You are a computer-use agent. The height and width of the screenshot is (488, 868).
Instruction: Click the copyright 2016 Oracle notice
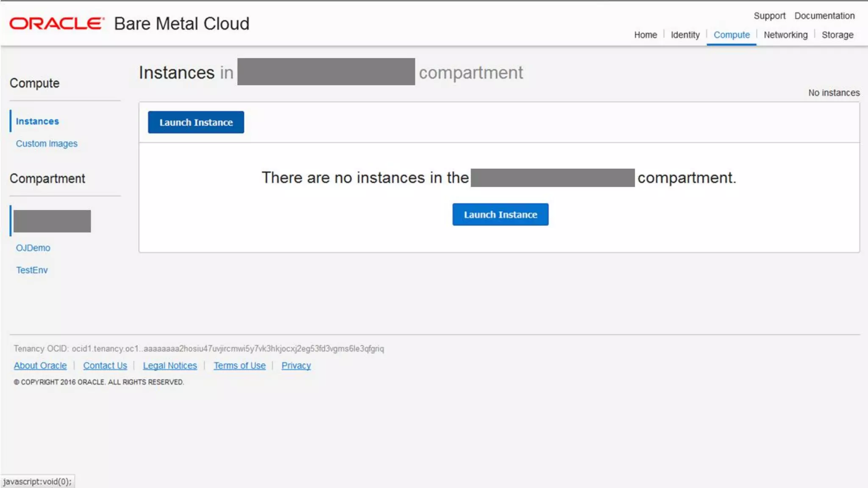coord(99,382)
